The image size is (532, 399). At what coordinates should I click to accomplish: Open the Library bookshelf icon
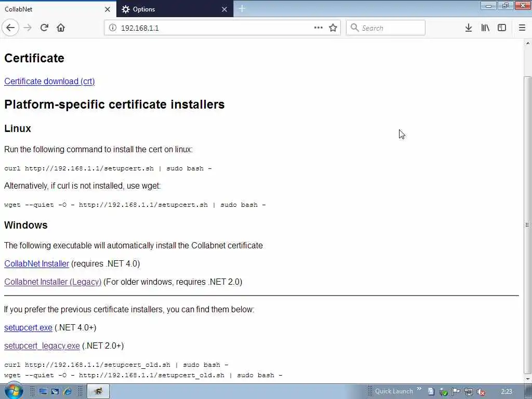(485, 28)
